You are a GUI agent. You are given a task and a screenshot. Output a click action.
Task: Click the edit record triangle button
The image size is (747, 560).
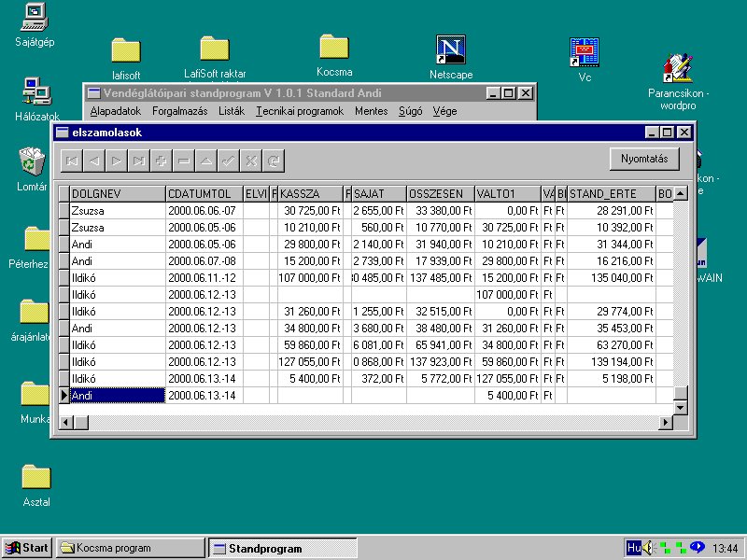pos(206,161)
